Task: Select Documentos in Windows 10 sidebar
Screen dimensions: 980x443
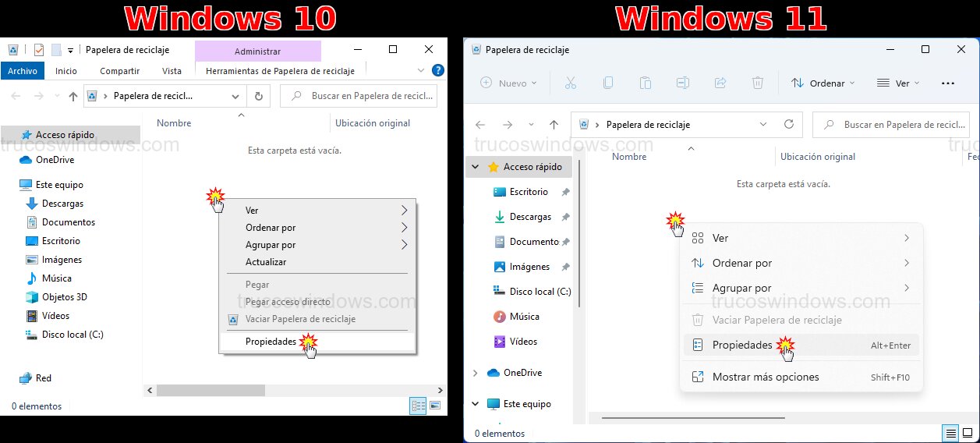Action: 69,222
